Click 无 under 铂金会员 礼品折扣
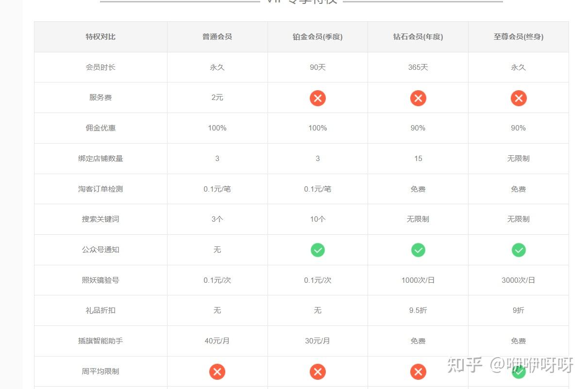Screen dimensions: 588x389 318,310
